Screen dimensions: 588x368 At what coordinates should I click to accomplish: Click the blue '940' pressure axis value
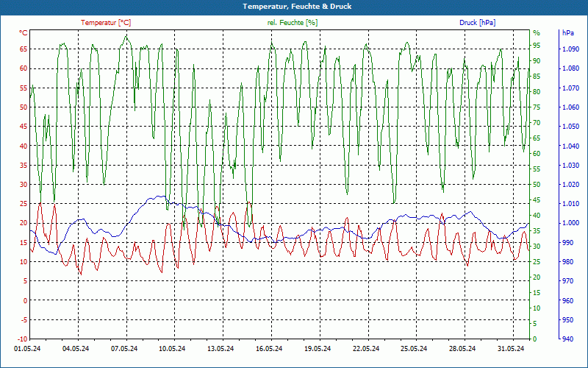coord(568,339)
